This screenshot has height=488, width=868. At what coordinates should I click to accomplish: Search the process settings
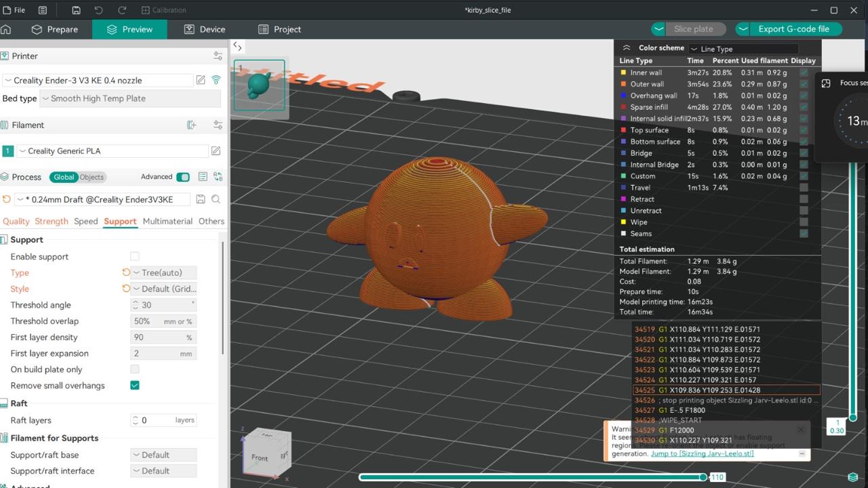tap(216, 199)
